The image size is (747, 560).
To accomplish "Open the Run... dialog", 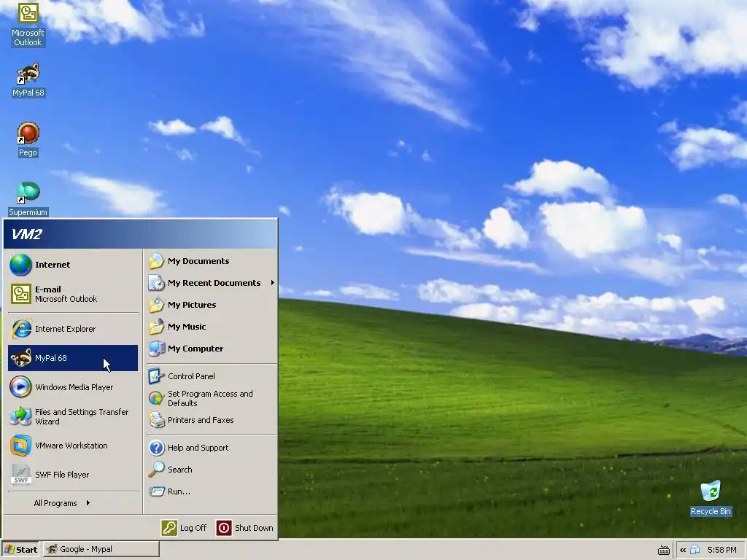I will coord(212,491).
